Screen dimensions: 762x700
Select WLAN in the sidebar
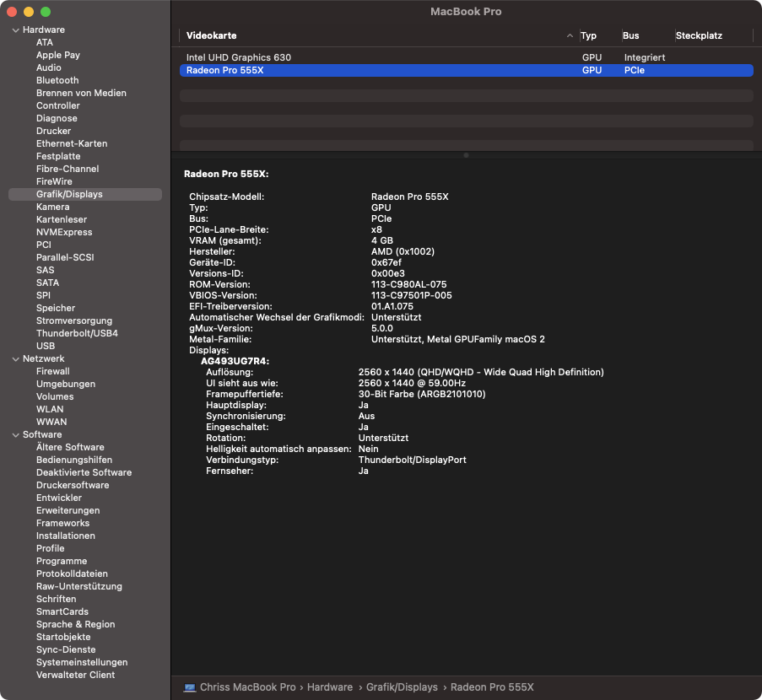tap(50, 409)
